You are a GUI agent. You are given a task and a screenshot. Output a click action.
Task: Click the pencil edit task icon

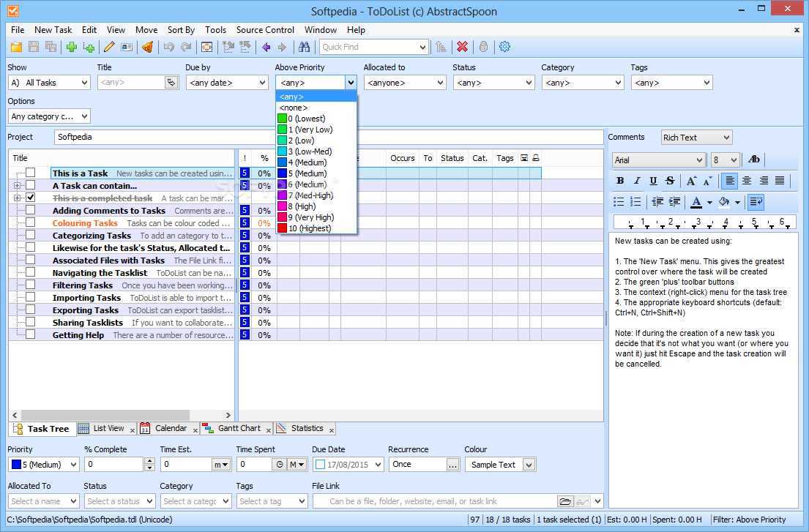(x=109, y=47)
